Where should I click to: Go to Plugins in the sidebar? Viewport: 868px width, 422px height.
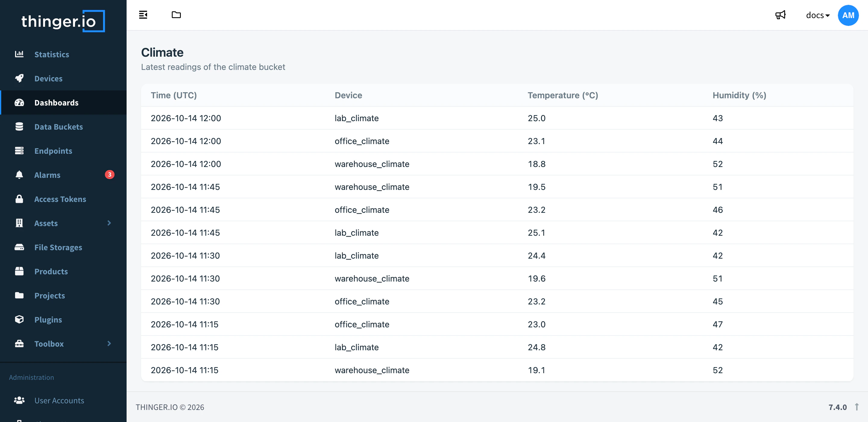pyautogui.click(x=63, y=320)
